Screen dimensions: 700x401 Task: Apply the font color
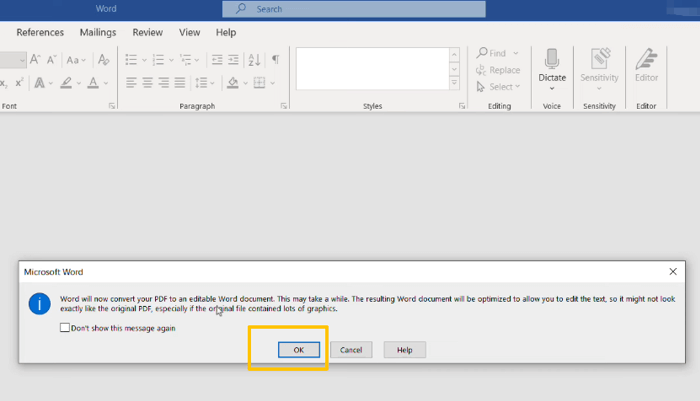pos(93,83)
